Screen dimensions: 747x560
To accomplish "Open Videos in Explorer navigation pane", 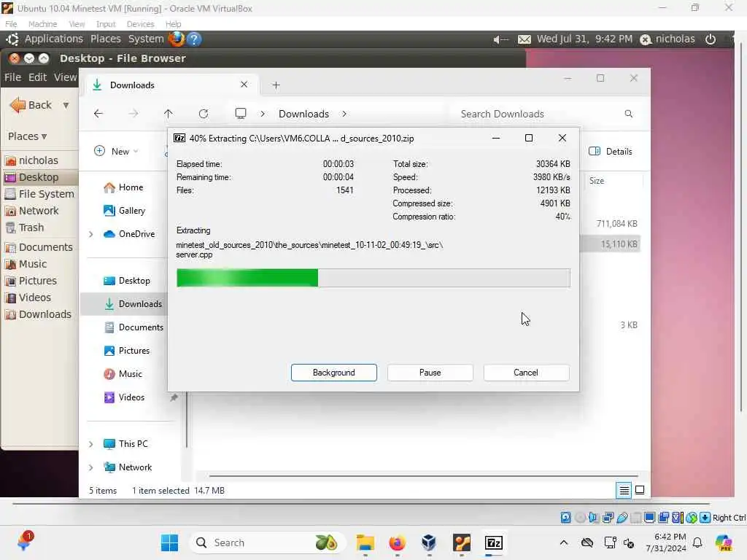I will pyautogui.click(x=124, y=397).
